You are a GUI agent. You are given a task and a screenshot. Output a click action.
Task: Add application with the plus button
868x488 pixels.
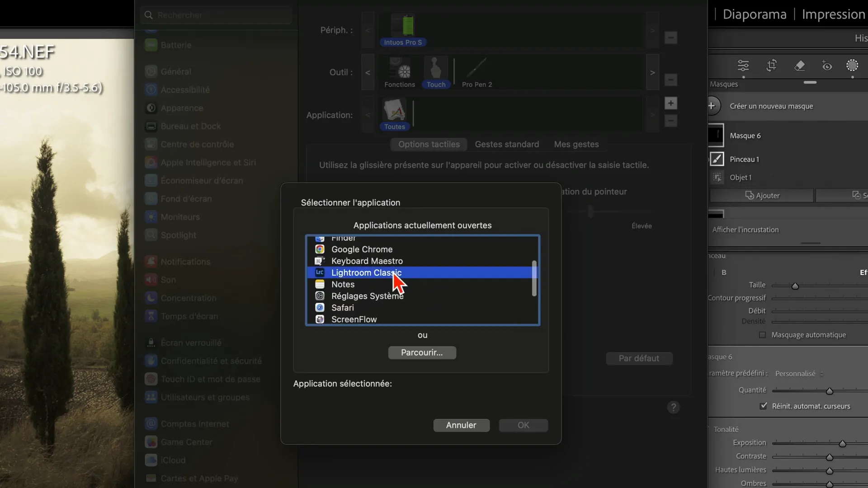coord(670,103)
